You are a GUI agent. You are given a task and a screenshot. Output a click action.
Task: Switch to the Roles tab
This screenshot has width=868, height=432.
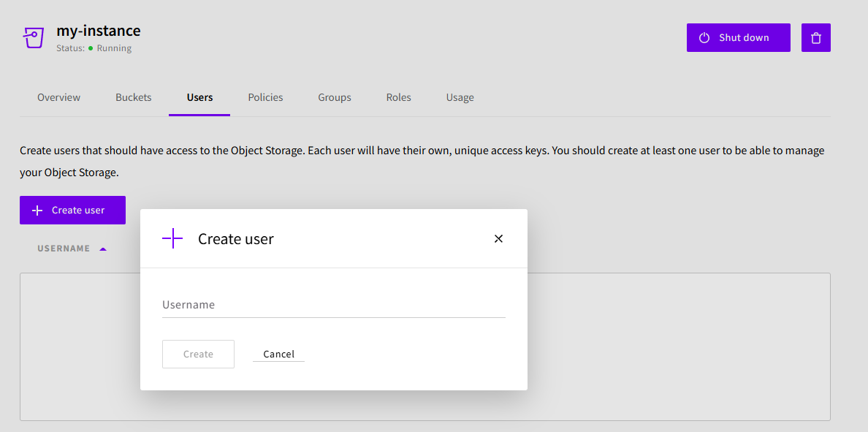click(x=398, y=96)
